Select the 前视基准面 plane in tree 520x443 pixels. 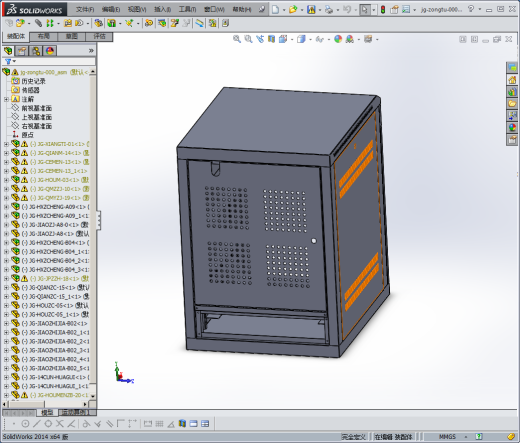coord(36,108)
